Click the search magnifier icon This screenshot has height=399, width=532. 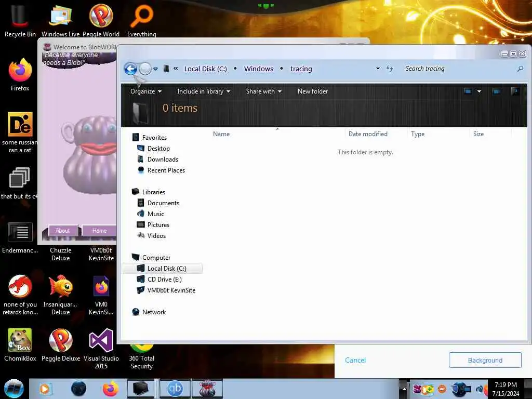point(520,69)
